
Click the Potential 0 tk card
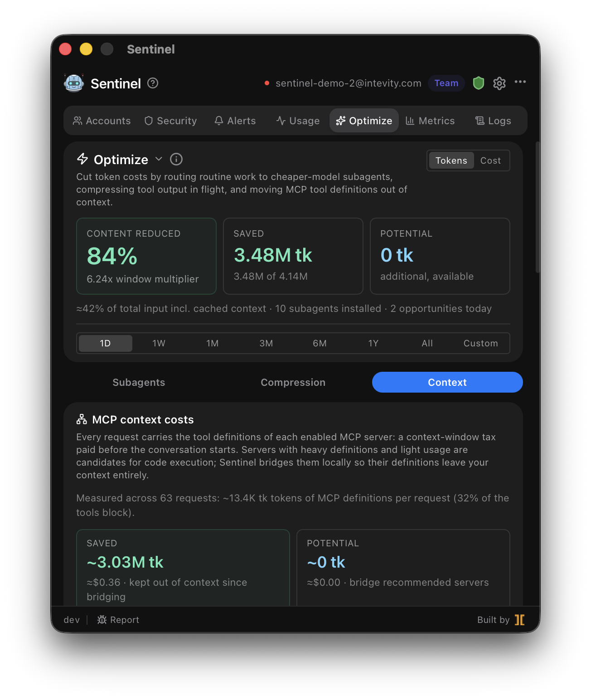[x=440, y=256]
